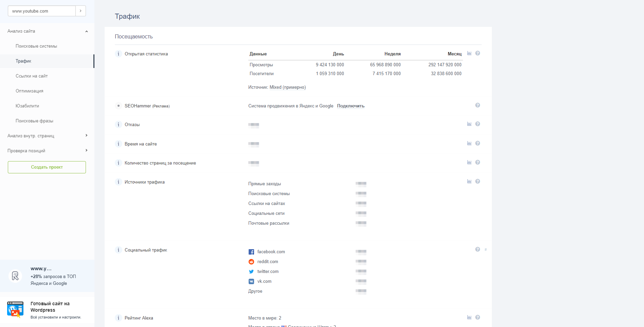Click the weekly views value 65 968 890 000
This screenshot has height=327, width=644.
point(386,65)
